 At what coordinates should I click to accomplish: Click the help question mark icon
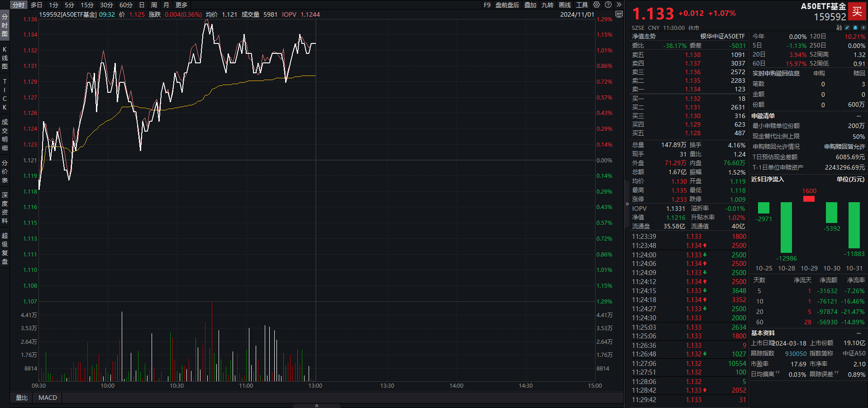point(608,5)
